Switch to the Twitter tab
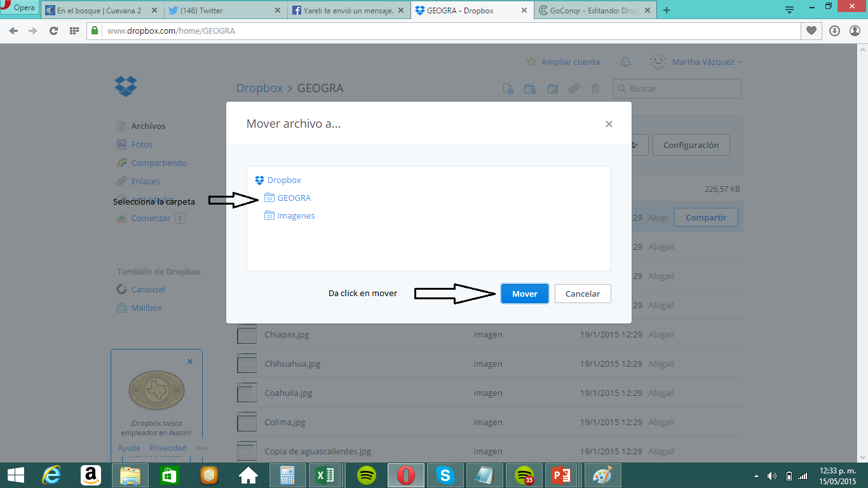The image size is (868, 488). pyautogui.click(x=224, y=10)
